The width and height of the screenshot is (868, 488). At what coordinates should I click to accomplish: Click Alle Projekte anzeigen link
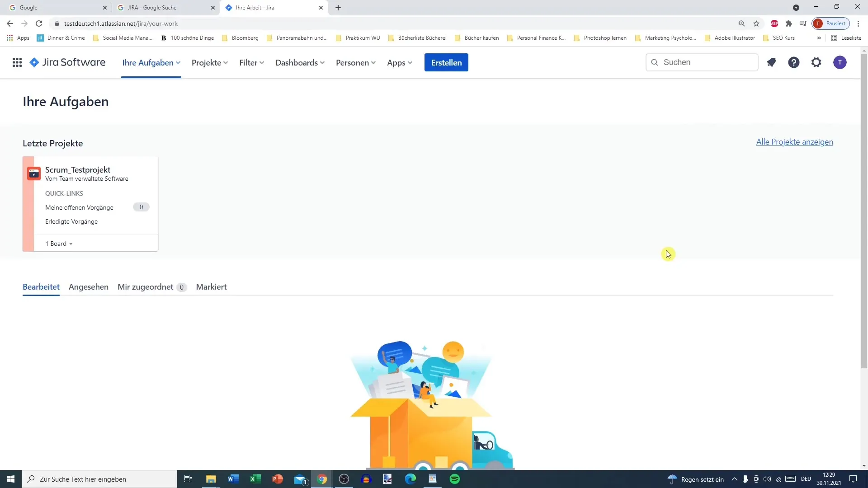(794, 141)
